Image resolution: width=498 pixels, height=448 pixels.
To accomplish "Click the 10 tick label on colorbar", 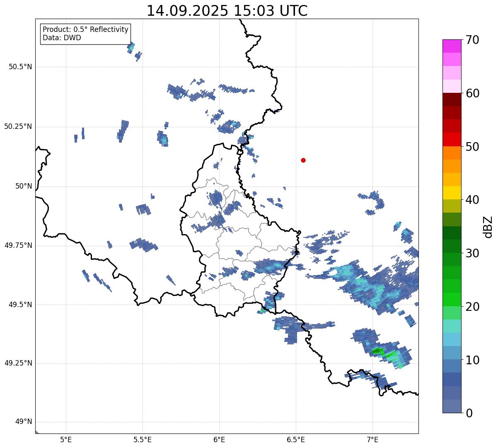I will (472, 360).
